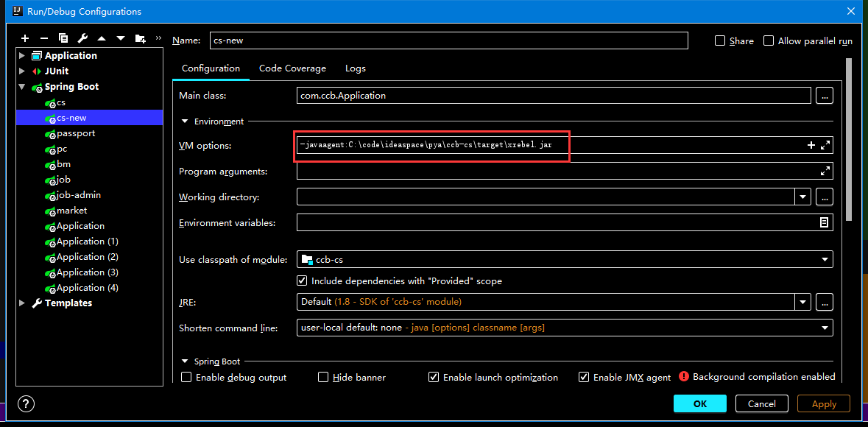868x427 pixels.
Task: Select the Application (3) configuration
Action: [88, 272]
